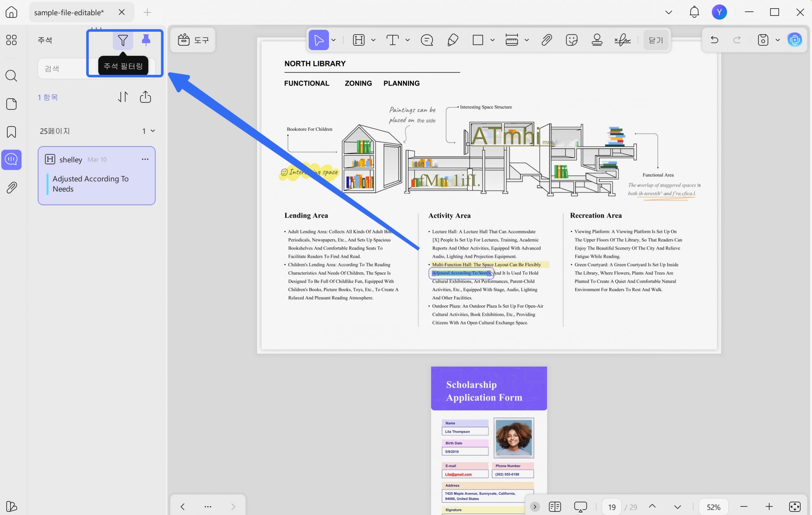
Task: Go forward with the arrow beside the bottom-left dots
Action: [233, 506]
